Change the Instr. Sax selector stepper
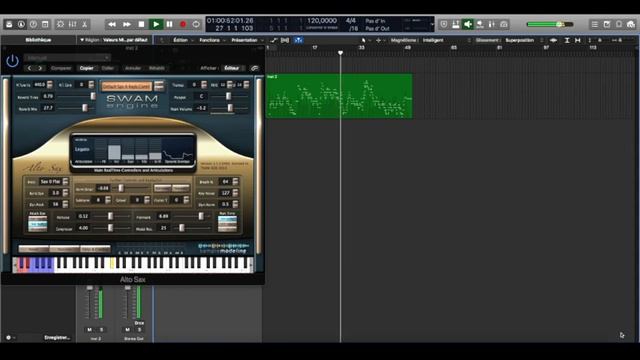This screenshot has height=360, width=640. [65, 181]
